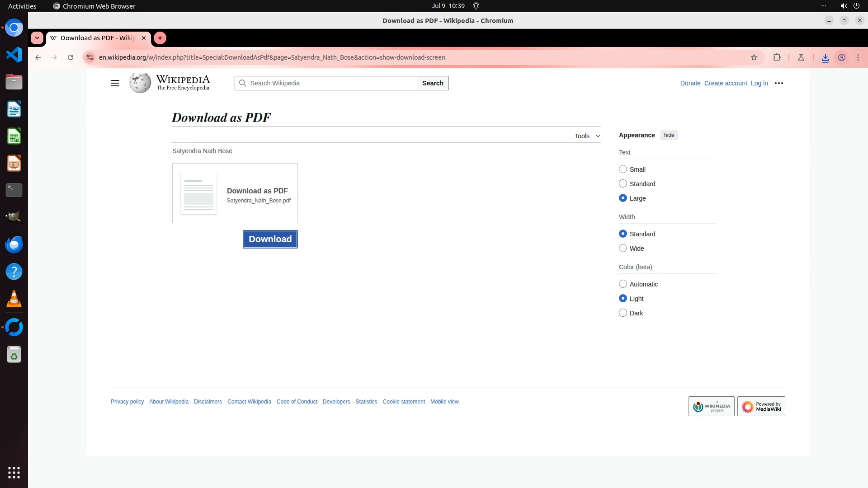
Task: Open the Create account link
Action: click(725, 83)
